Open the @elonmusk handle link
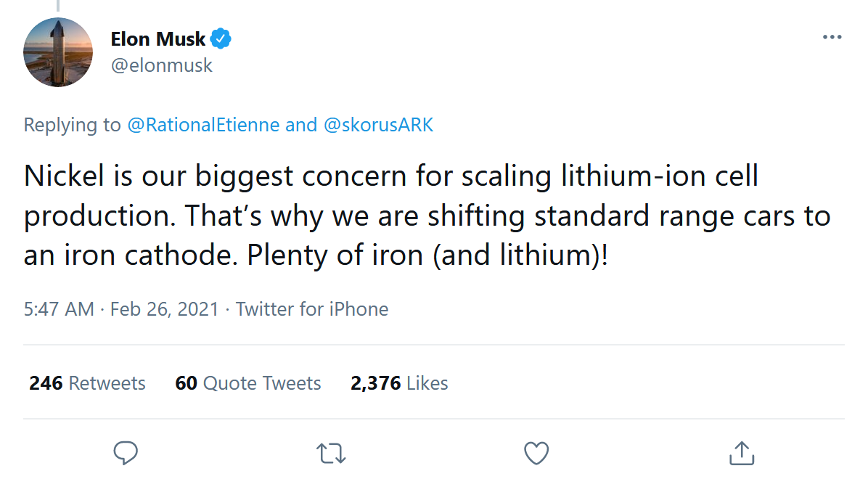 tap(162, 65)
